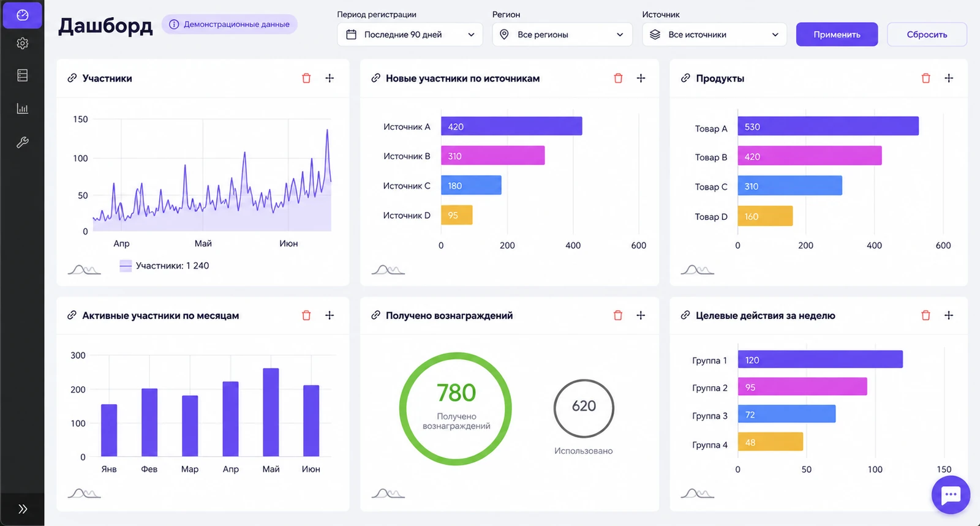This screenshot has width=980, height=526.
Task: Add widget next to Участники card
Action: [330, 78]
